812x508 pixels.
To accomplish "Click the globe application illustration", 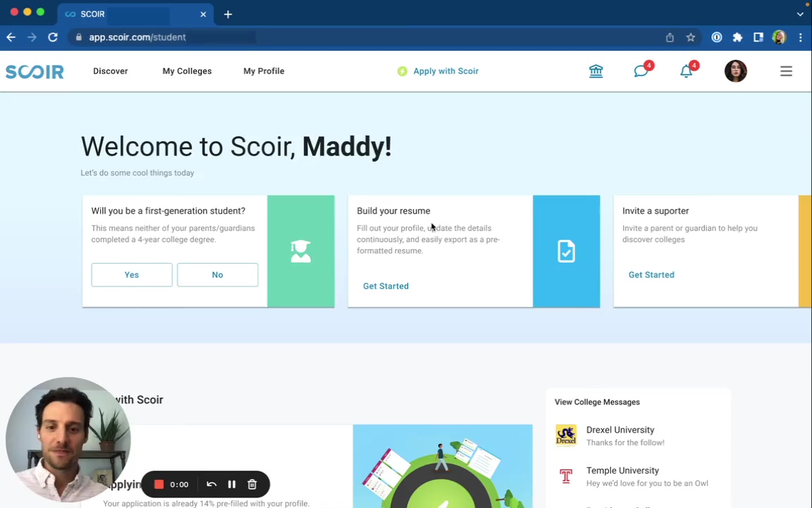I will (x=443, y=466).
